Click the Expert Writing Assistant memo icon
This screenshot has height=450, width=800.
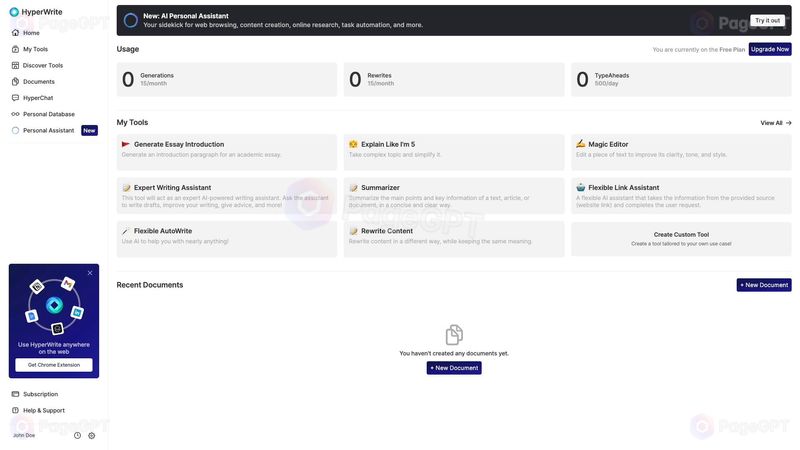point(126,188)
